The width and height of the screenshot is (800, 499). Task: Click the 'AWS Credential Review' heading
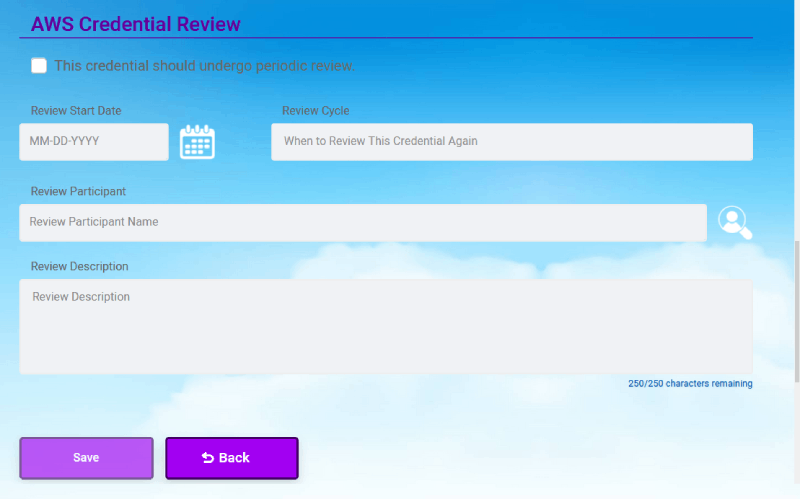tap(136, 24)
